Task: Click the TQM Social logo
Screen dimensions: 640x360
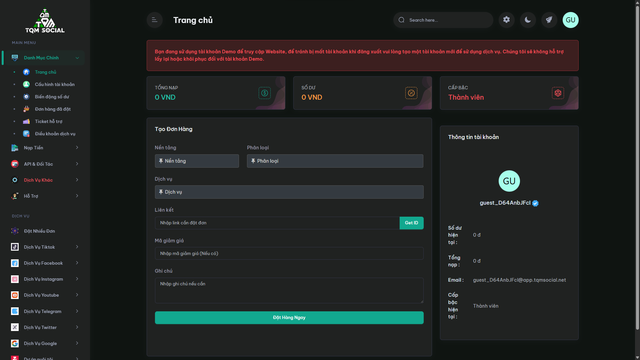Action: coord(44,21)
